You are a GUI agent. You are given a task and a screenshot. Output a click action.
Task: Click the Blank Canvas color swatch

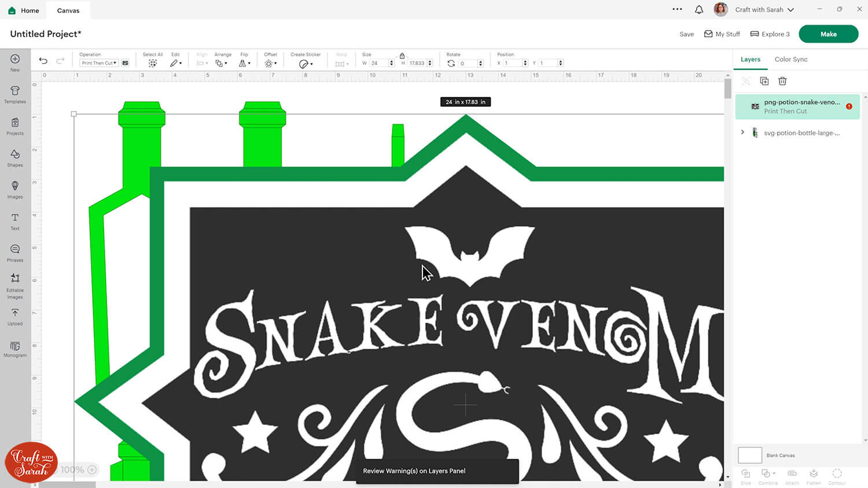point(749,455)
